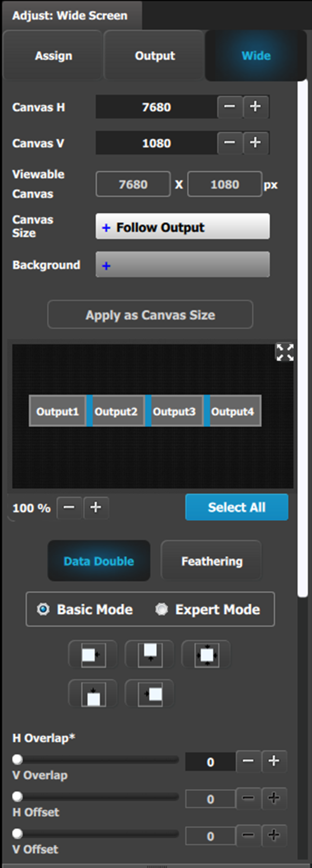Select the left-edge overlap icon

pyautogui.click(x=150, y=694)
